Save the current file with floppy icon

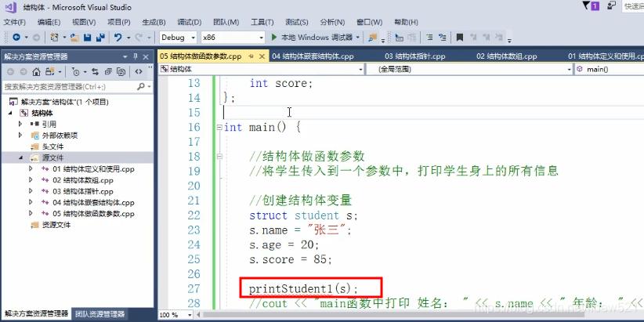pos(87,38)
